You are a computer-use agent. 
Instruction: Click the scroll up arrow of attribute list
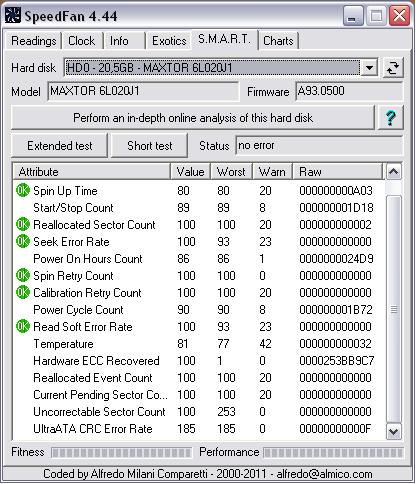(x=394, y=172)
